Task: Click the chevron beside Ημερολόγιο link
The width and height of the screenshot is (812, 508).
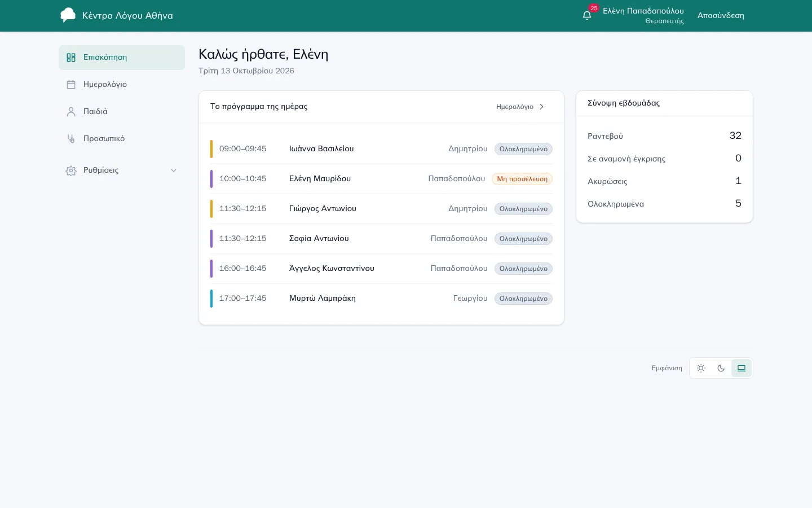Action: click(x=541, y=107)
